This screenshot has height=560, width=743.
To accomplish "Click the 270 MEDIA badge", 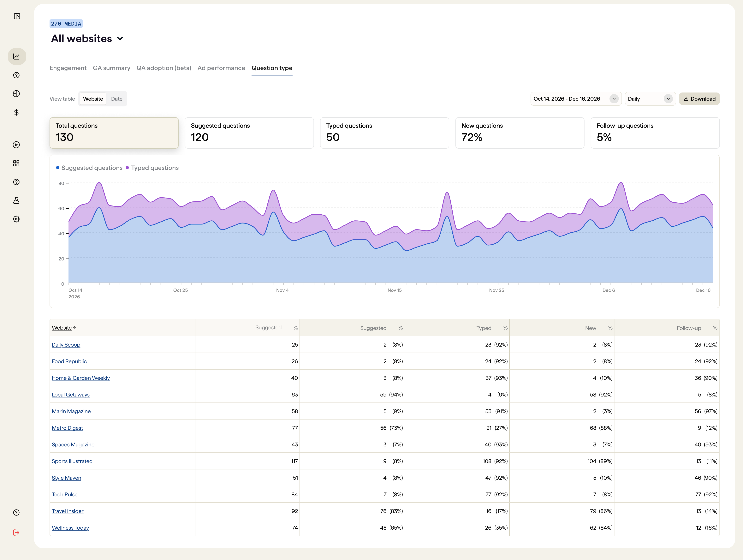I will click(x=66, y=24).
